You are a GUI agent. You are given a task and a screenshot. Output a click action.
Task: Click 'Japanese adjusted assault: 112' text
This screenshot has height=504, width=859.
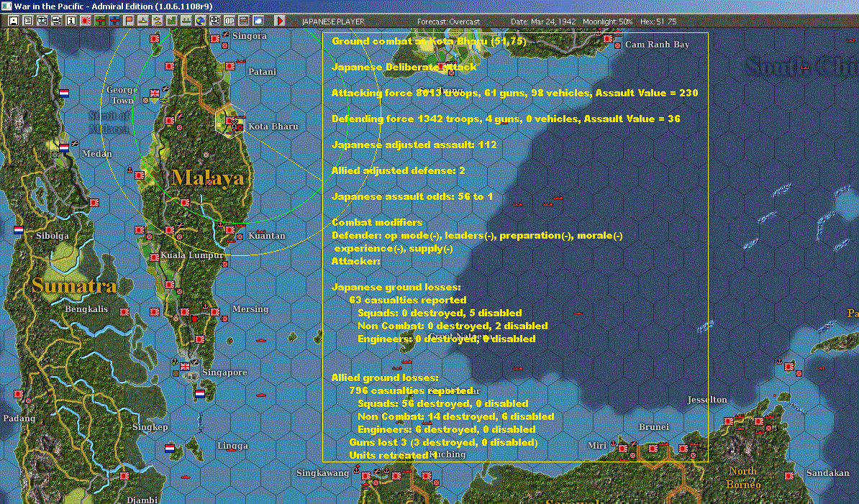pos(414,145)
